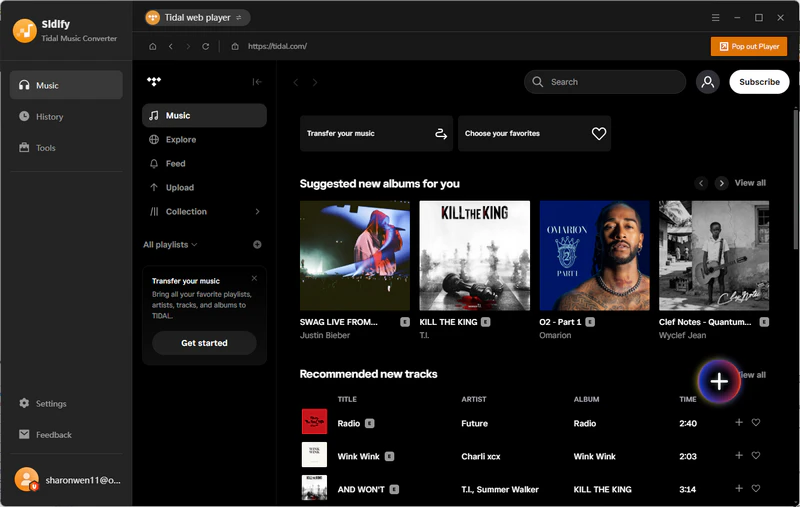Viewport: 800px width, 507px height.
Task: View all suggested new albums
Action: tap(750, 183)
